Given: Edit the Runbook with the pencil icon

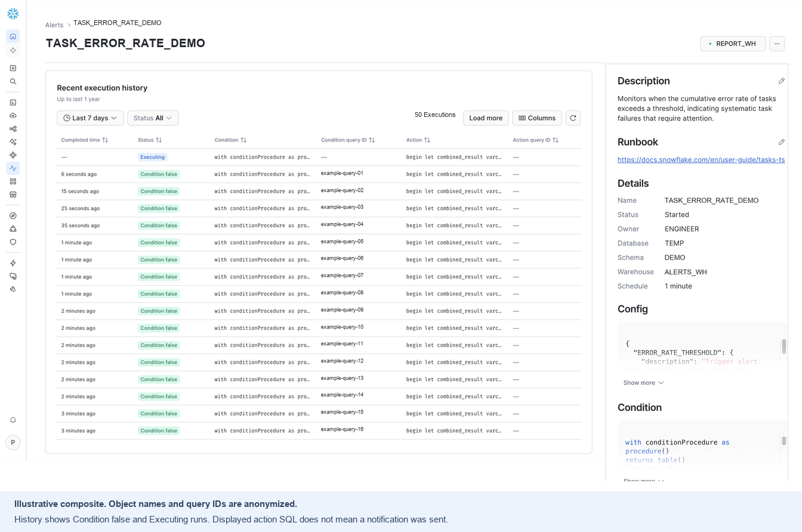Looking at the screenshot, I should 782,142.
